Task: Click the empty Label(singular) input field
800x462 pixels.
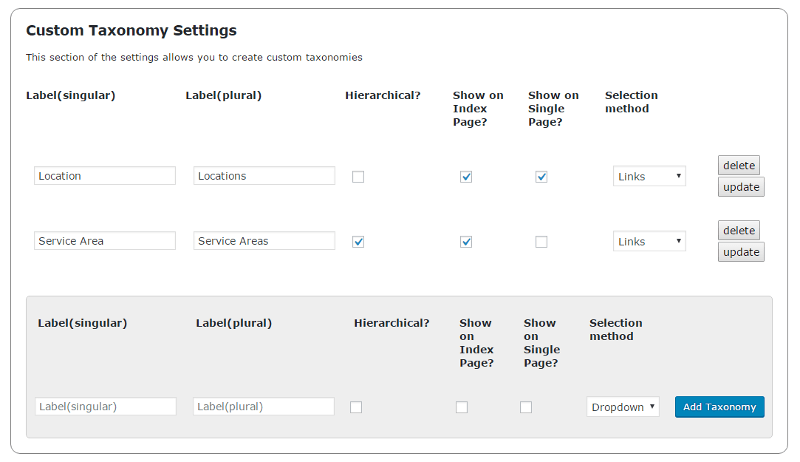Action: (105, 407)
